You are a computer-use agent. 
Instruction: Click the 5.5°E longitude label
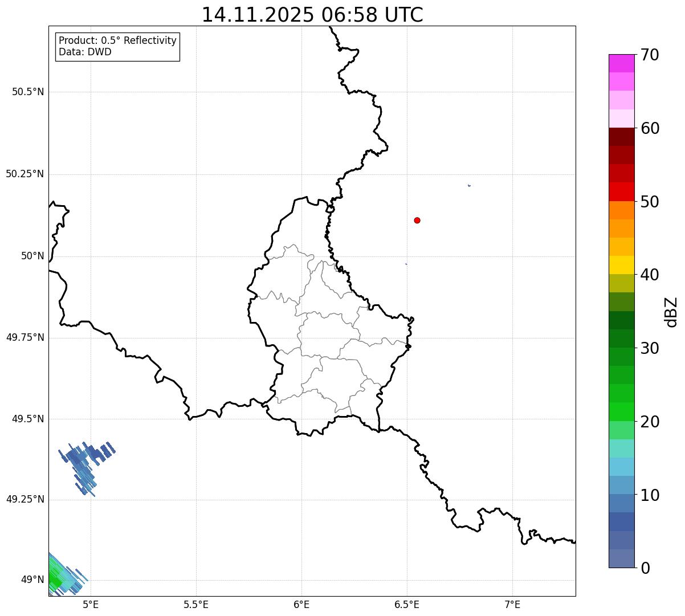(196, 605)
